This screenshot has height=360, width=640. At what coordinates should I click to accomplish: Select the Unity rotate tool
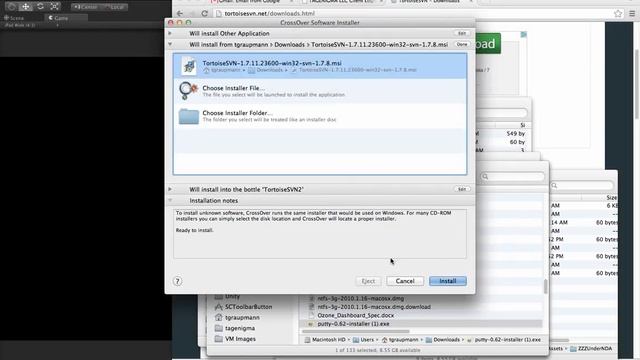click(40, 7)
